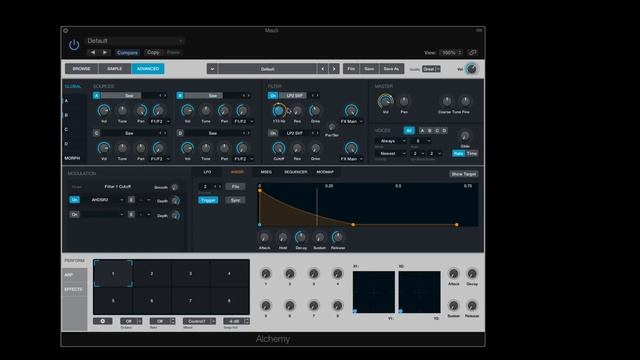Click Filter 1 Drive knob
The image size is (640, 360).
(x=315, y=111)
